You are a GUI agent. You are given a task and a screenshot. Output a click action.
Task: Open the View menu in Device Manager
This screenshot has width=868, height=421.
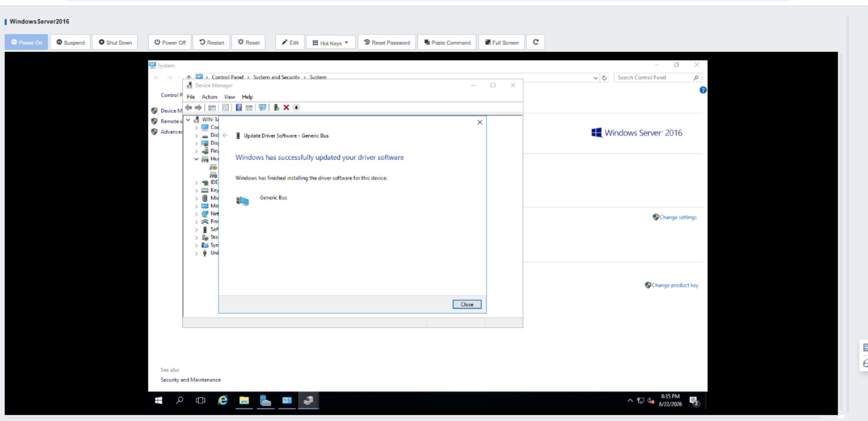229,97
